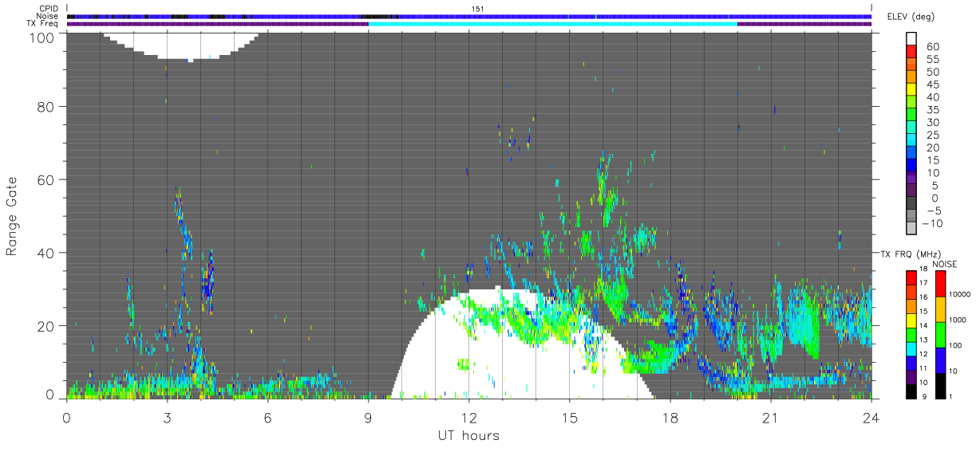Click the black bottom swatch in TX FRQ bar
The width and height of the screenshot is (980, 452).
911,390
